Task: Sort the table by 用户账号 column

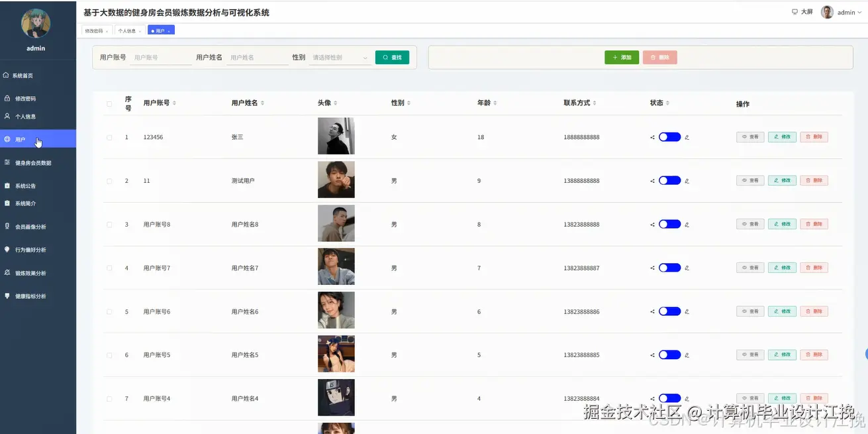Action: point(174,103)
